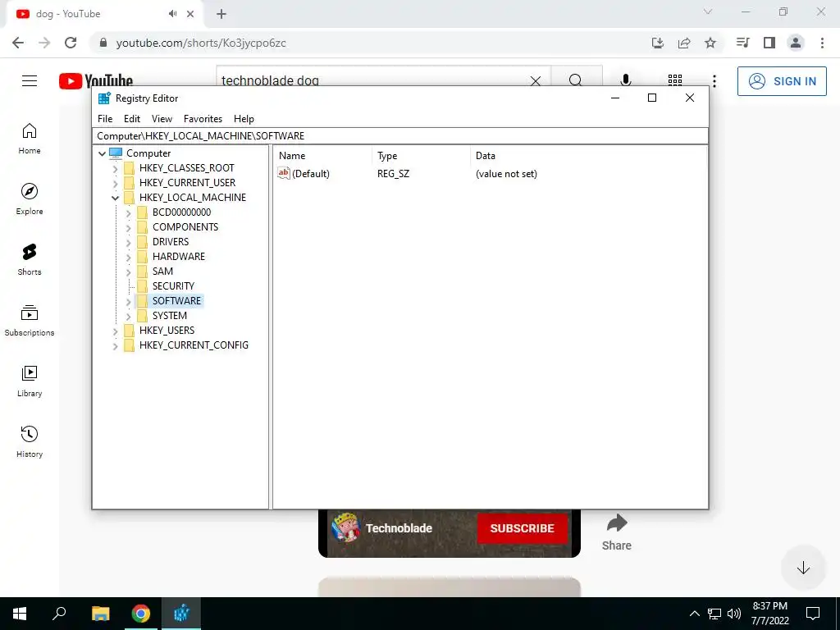The height and width of the screenshot is (630, 840).
Task: Click the Chrome URL address field
Action: click(370, 43)
